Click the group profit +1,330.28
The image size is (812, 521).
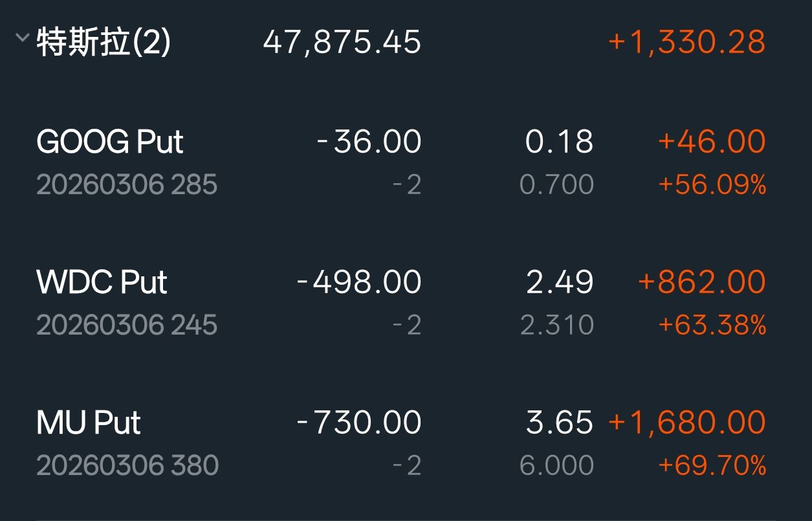click(686, 43)
